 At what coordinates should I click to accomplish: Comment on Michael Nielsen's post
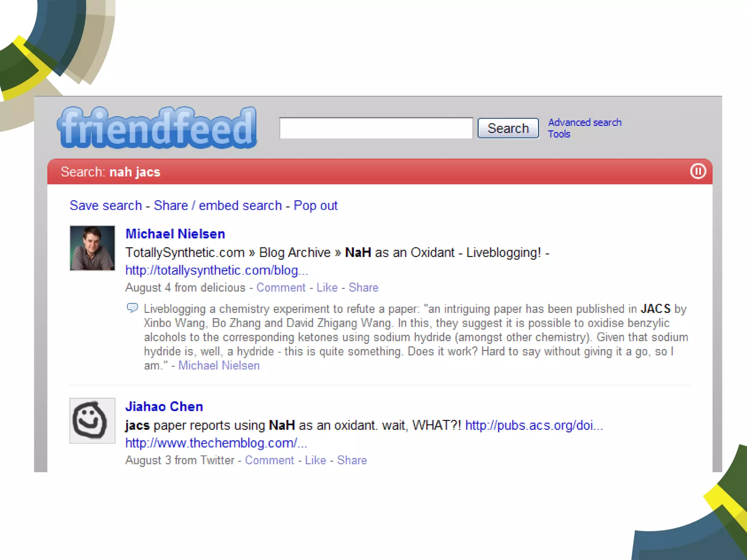click(x=281, y=288)
